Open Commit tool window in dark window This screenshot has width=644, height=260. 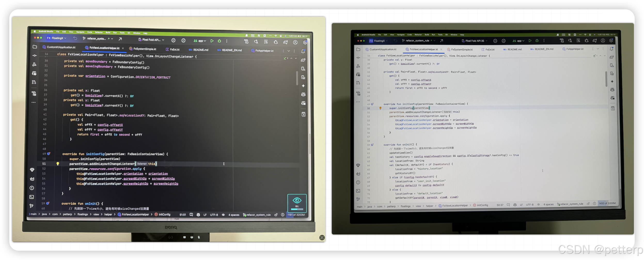(35, 56)
